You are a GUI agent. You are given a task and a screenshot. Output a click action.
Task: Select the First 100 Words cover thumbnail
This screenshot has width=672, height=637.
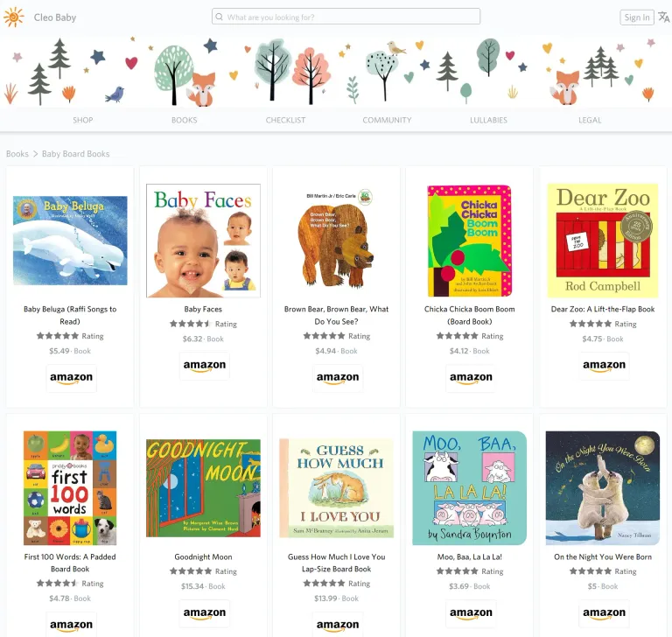coord(70,488)
